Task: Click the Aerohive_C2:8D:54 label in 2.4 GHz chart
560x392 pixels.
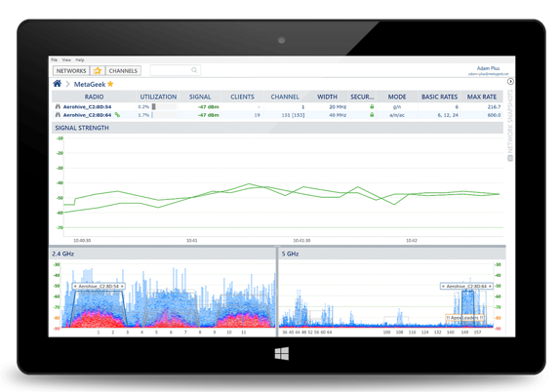Action: 99,286
